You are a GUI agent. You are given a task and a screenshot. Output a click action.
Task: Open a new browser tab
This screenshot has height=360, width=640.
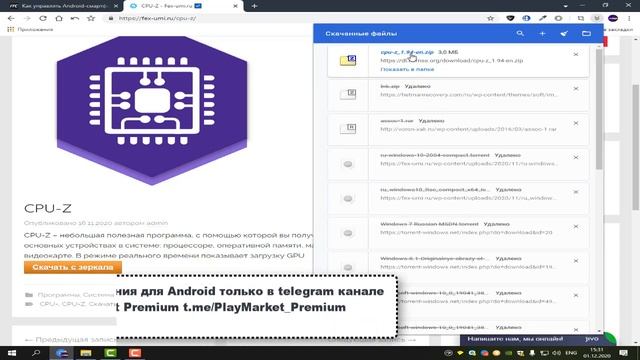254,6
